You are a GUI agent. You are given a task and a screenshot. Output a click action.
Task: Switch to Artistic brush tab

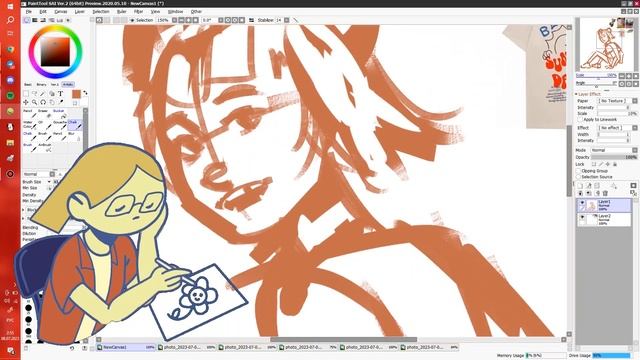coord(68,84)
